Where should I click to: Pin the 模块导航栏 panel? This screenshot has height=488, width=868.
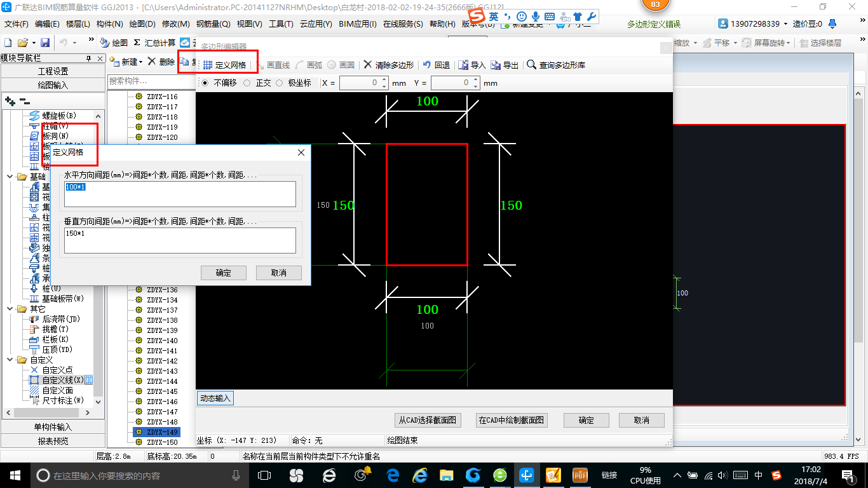(x=89, y=58)
